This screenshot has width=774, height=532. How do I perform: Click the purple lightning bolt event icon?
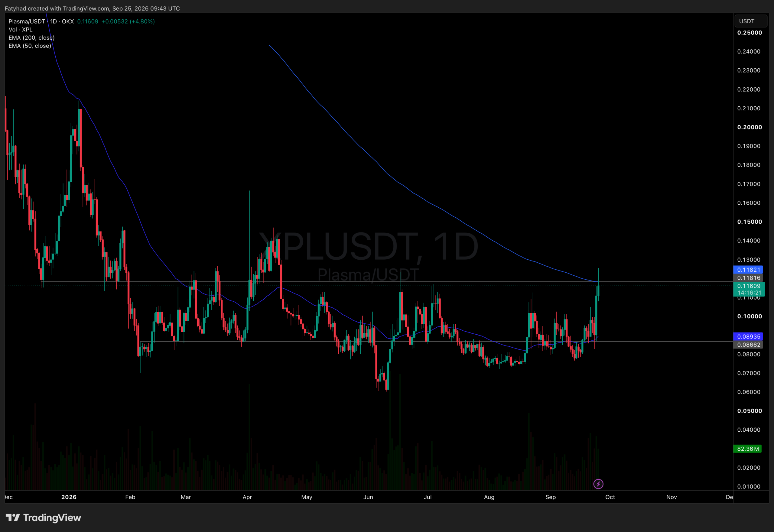pos(598,484)
